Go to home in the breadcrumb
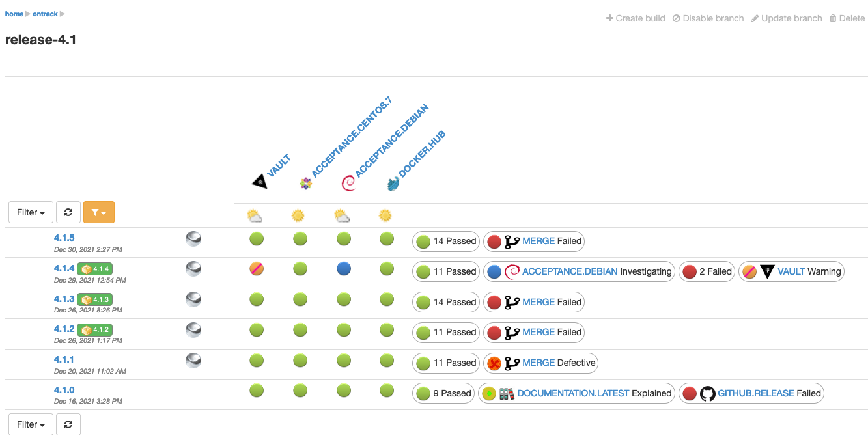The image size is (868, 442). click(x=14, y=14)
